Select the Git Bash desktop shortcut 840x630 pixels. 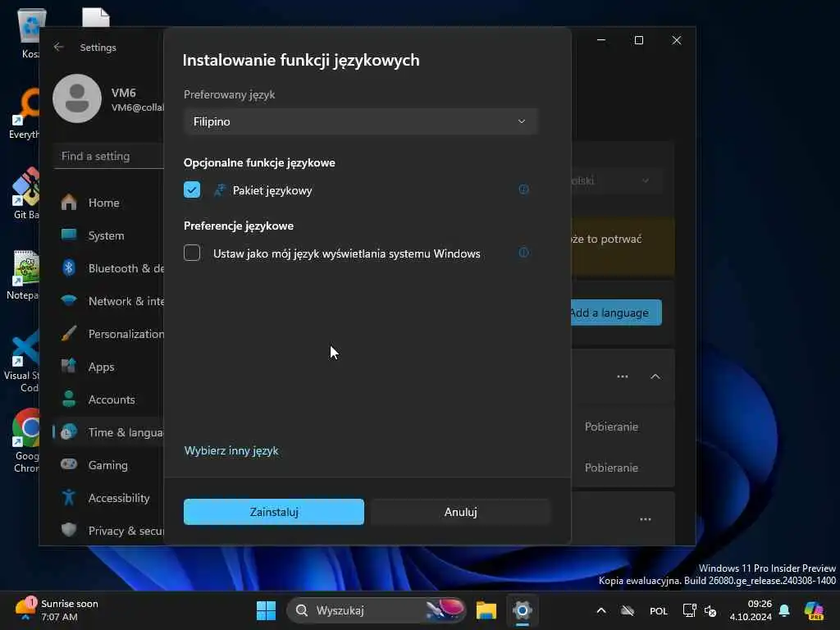25,194
